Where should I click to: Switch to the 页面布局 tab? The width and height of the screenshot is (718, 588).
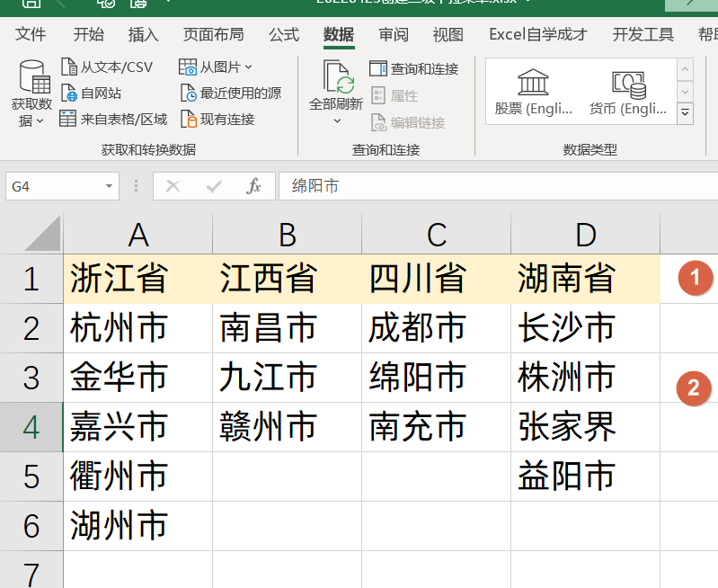[x=213, y=34]
